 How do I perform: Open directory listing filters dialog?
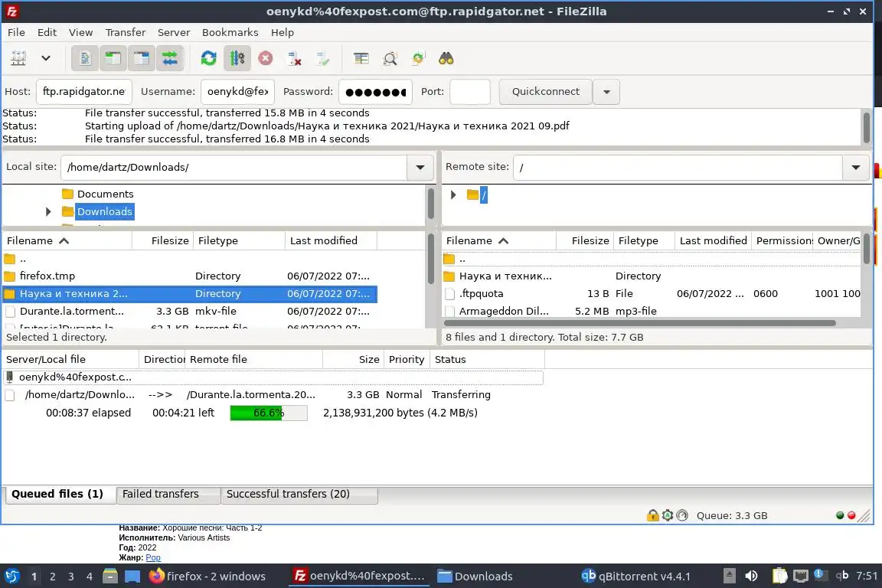(361, 58)
